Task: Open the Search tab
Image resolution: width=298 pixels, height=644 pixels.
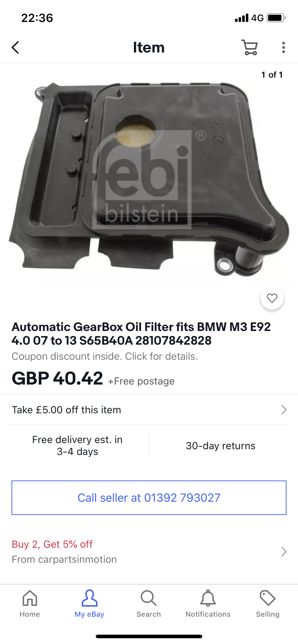Action: (x=149, y=598)
